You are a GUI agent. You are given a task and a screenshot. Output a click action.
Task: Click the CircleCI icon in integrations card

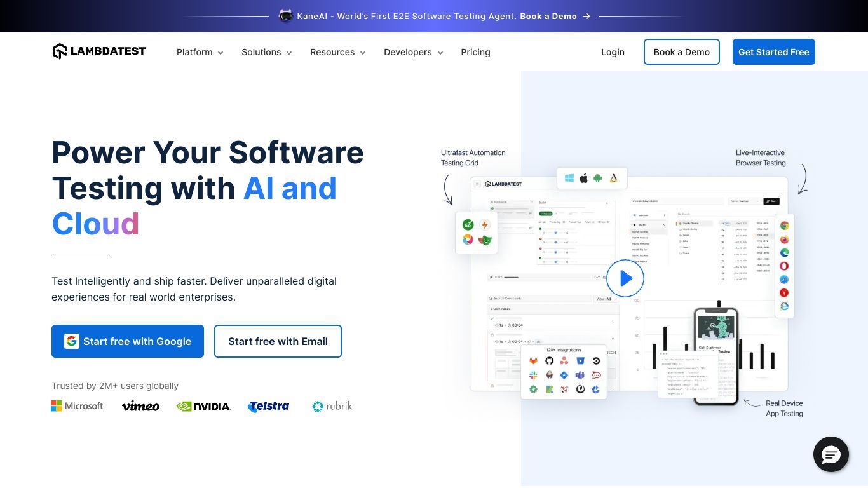point(596,361)
